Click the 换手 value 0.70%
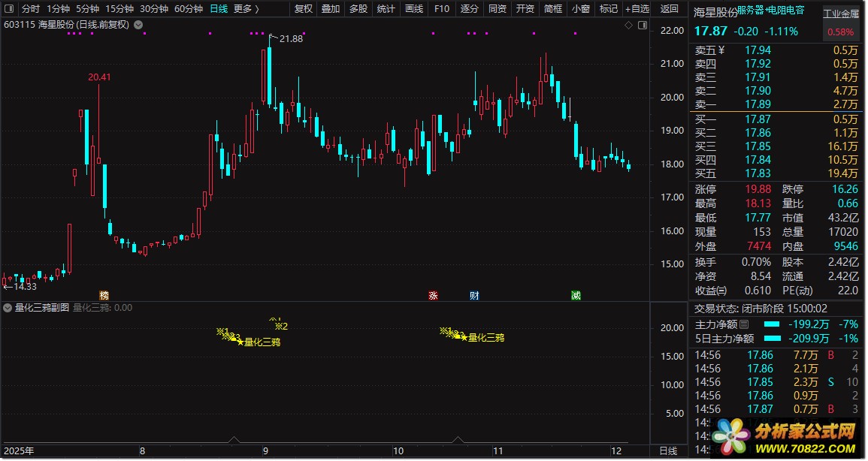Image resolution: width=868 pixels, height=461 pixels. pos(756,263)
